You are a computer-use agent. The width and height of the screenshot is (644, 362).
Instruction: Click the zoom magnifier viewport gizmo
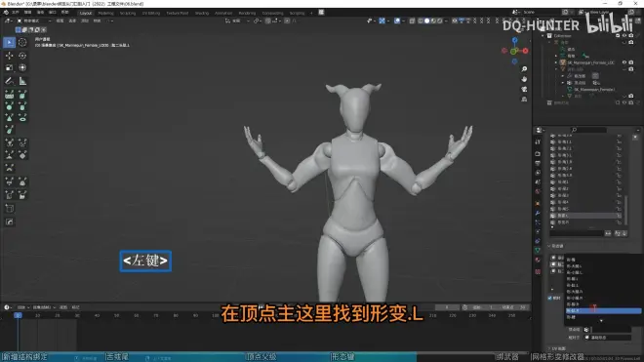click(x=524, y=69)
